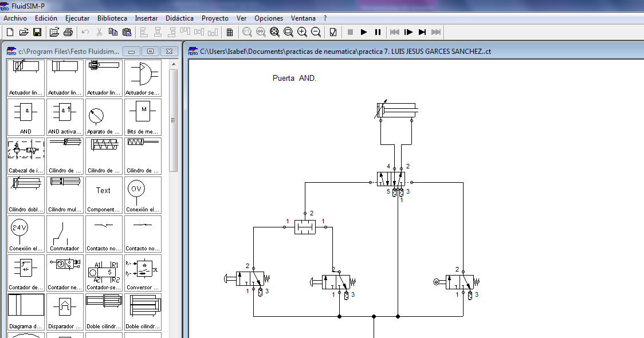The height and width of the screenshot is (338, 644).
Task: Select the Bits de memoria component
Action: [143, 117]
